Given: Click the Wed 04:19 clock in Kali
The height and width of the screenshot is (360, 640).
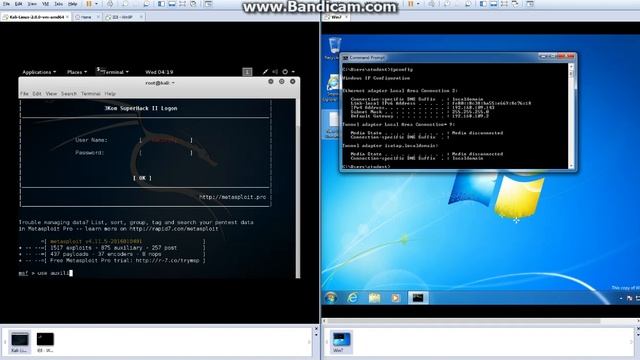Looking at the screenshot, I should [x=159, y=72].
